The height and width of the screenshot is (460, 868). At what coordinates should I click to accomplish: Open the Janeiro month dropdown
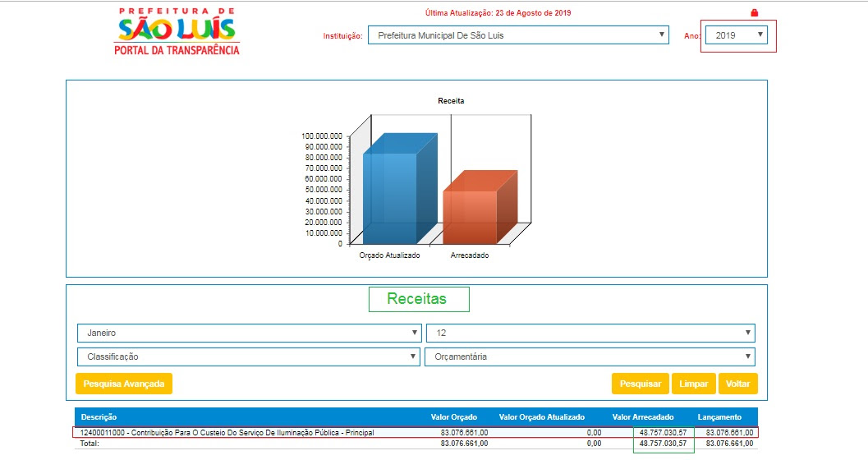[x=249, y=333]
